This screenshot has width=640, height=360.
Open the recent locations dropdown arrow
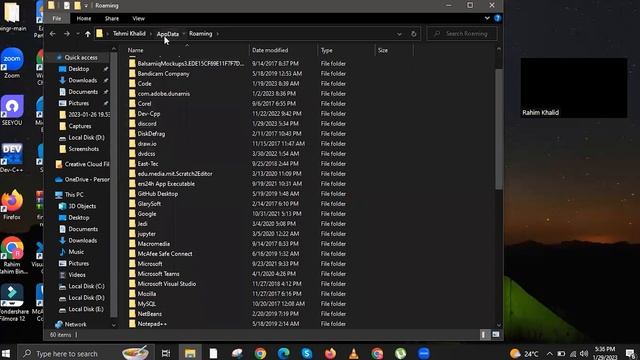(x=78, y=34)
